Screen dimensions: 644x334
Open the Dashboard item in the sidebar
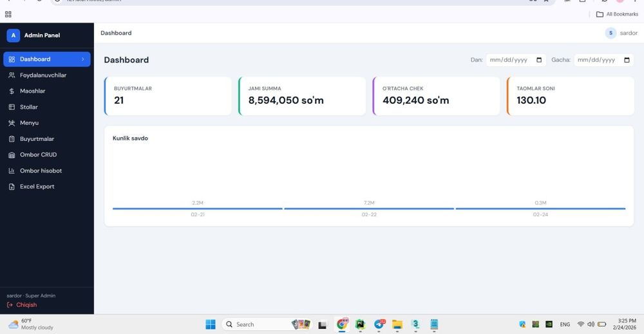(47, 59)
